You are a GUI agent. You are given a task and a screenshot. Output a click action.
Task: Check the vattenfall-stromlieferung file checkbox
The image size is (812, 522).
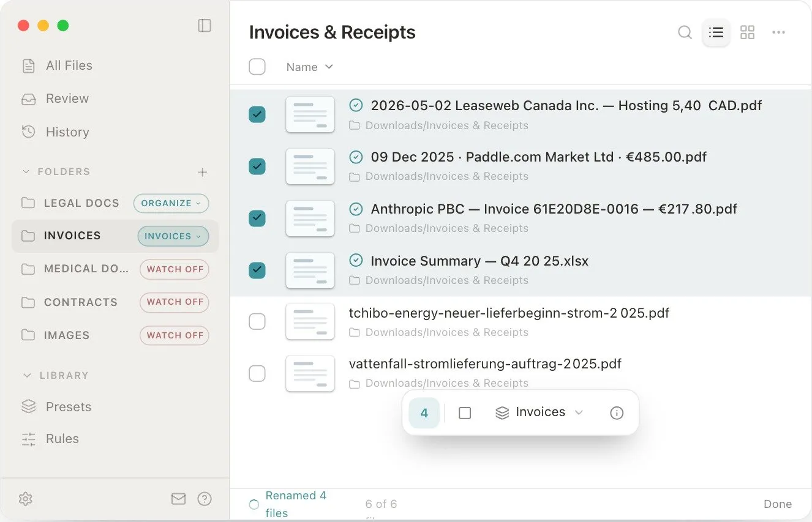click(x=257, y=373)
